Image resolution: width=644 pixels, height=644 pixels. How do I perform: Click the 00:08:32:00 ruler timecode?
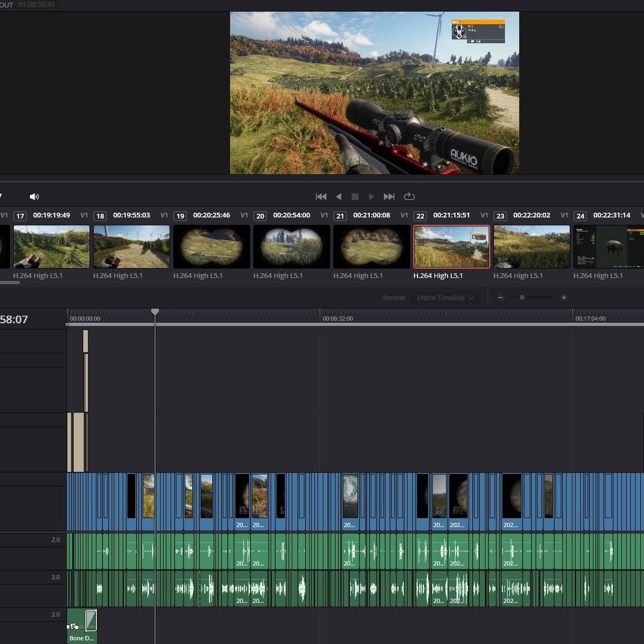click(x=338, y=319)
